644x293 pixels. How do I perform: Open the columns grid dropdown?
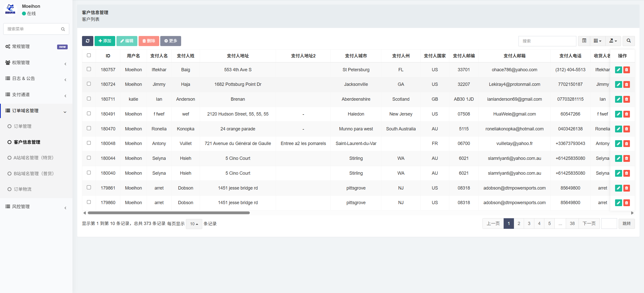597,41
